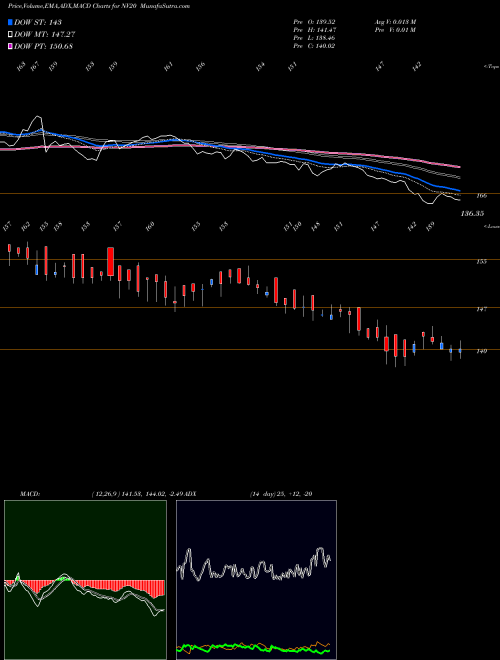
Task: Click the 160 lows label
Action: coord(150,226)
